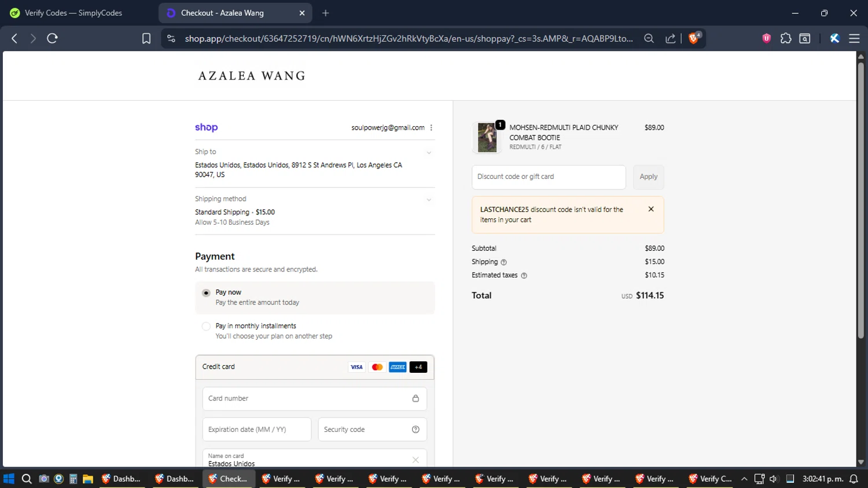
Task: Open the Shipping info tooltip icon
Action: pos(503,262)
